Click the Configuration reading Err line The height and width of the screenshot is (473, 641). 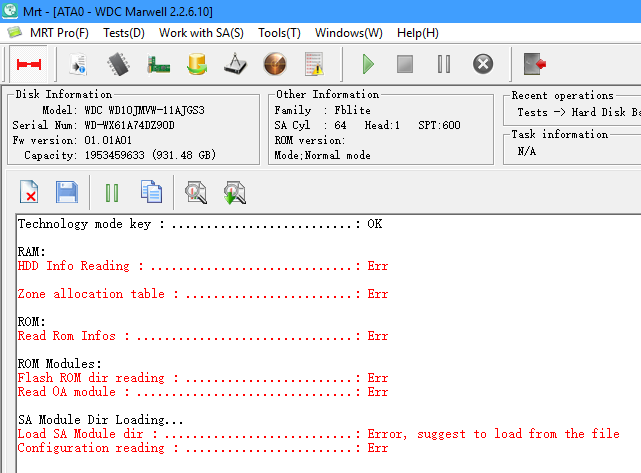203,448
